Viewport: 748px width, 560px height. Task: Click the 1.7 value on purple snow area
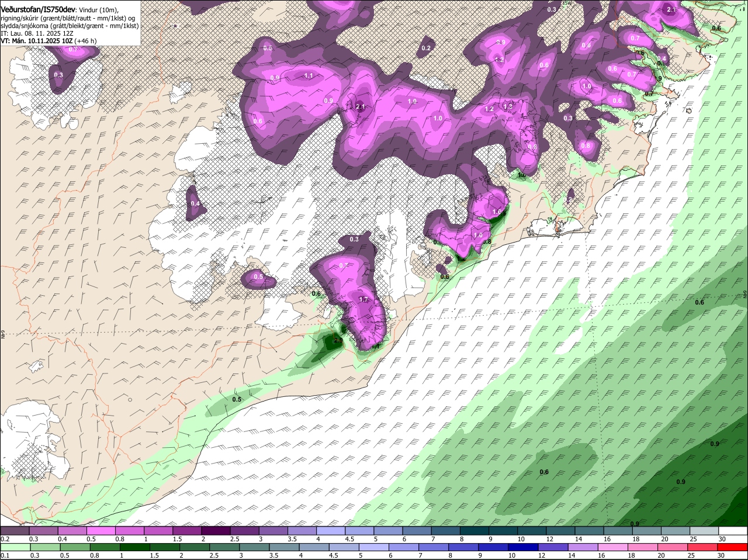[363, 299]
